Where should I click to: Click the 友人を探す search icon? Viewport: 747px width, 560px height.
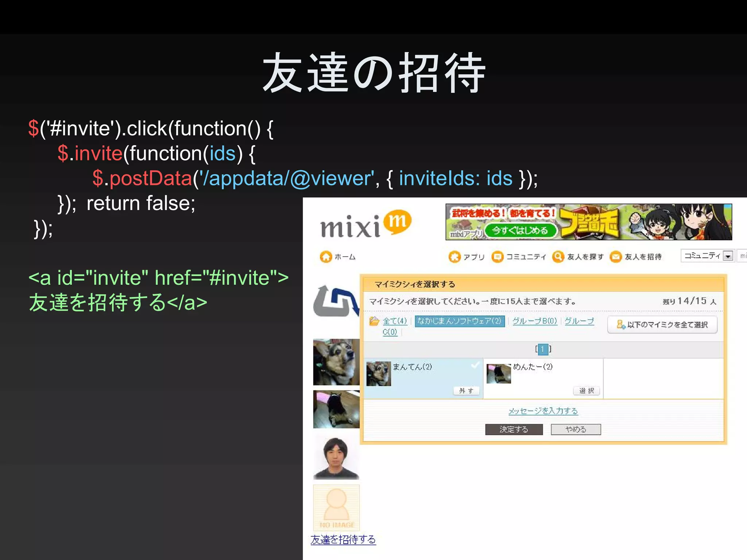558,257
